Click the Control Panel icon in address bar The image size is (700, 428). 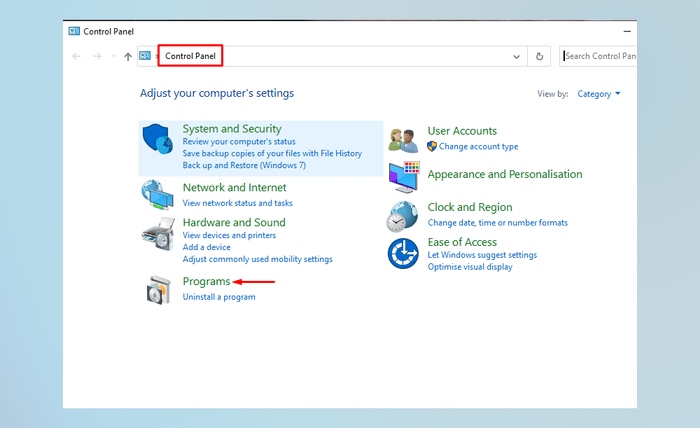[145, 56]
